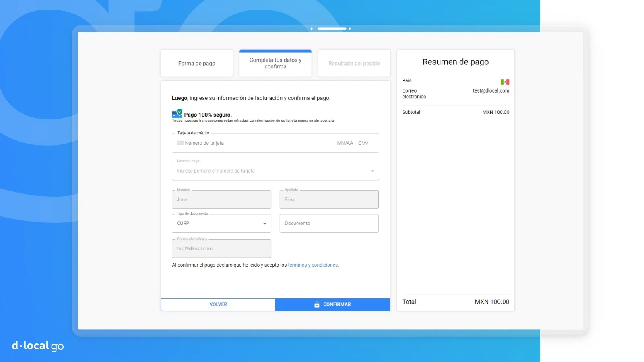Select the first carousel dot indicator
This screenshot has width=644, height=362.
[312, 29]
